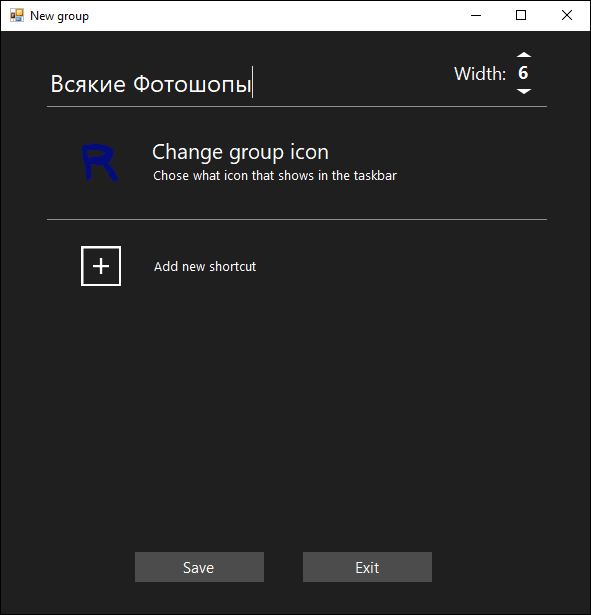591x615 pixels.
Task: Click the "Width:" label
Action: point(480,74)
